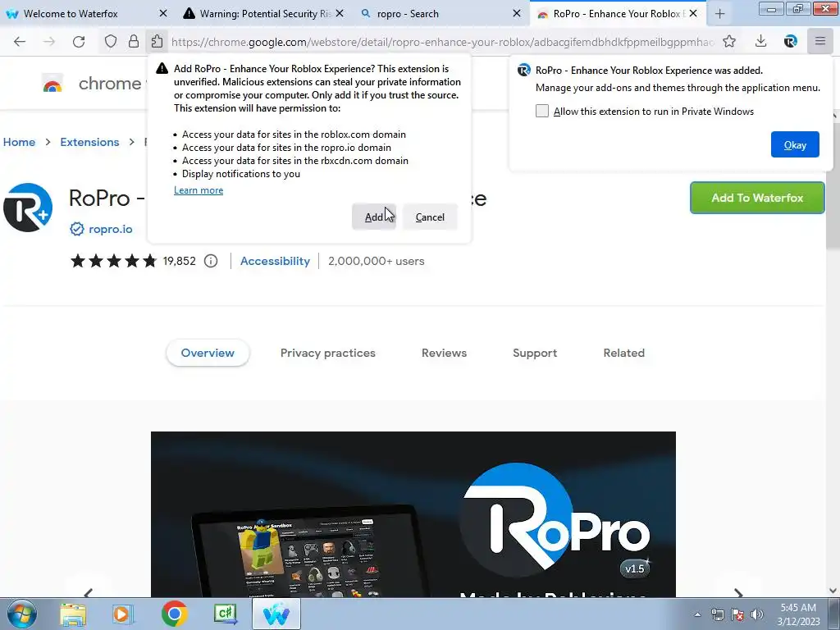Click the Waterfox taskbar button
Screen dimensions: 840x630
(276, 614)
